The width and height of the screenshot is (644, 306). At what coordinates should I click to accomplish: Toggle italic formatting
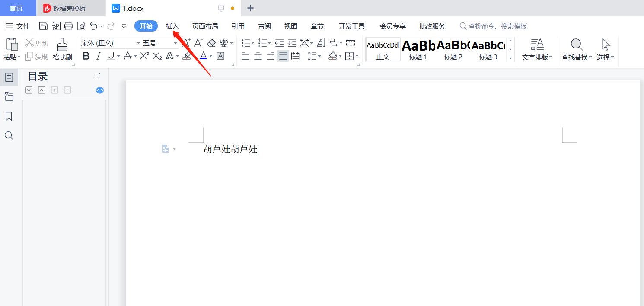[x=99, y=56]
